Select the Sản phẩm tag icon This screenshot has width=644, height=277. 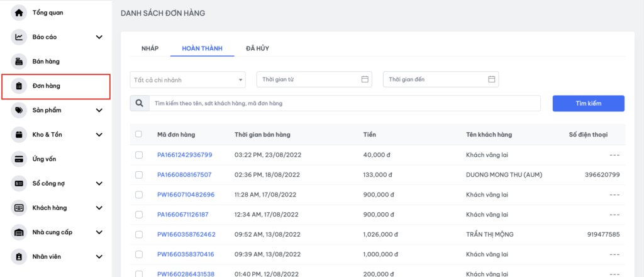(19, 110)
